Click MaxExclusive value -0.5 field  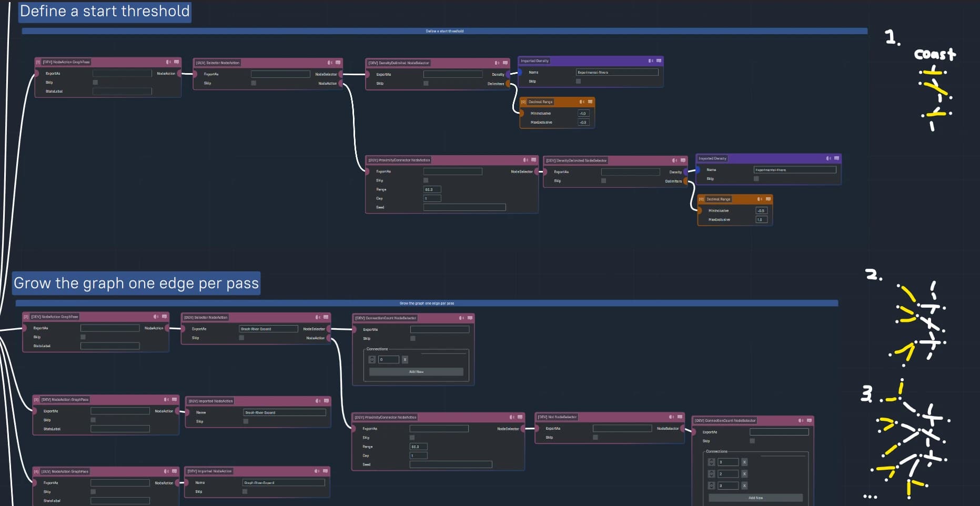pyautogui.click(x=584, y=122)
